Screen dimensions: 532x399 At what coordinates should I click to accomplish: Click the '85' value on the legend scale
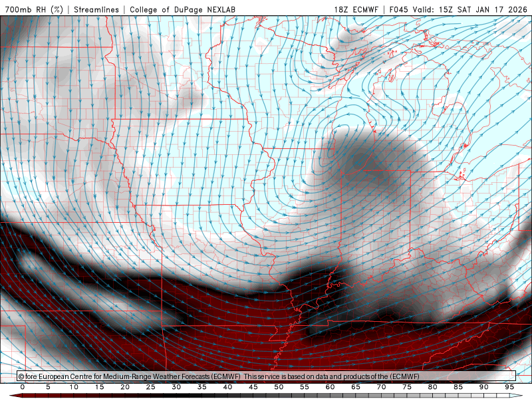pyautogui.click(x=458, y=387)
